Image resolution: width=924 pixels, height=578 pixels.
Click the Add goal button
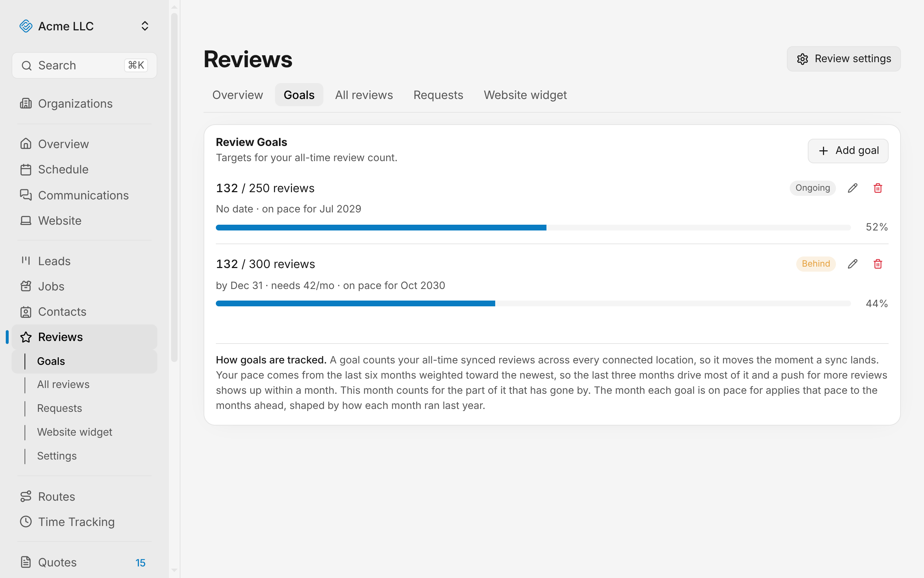(x=847, y=151)
